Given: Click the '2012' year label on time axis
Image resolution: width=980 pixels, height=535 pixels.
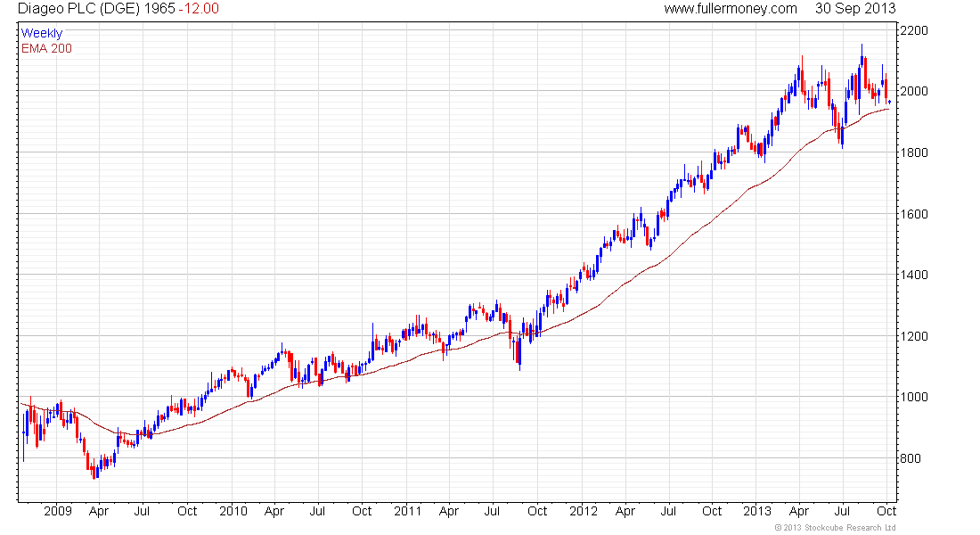Looking at the screenshot, I should coord(584,511).
